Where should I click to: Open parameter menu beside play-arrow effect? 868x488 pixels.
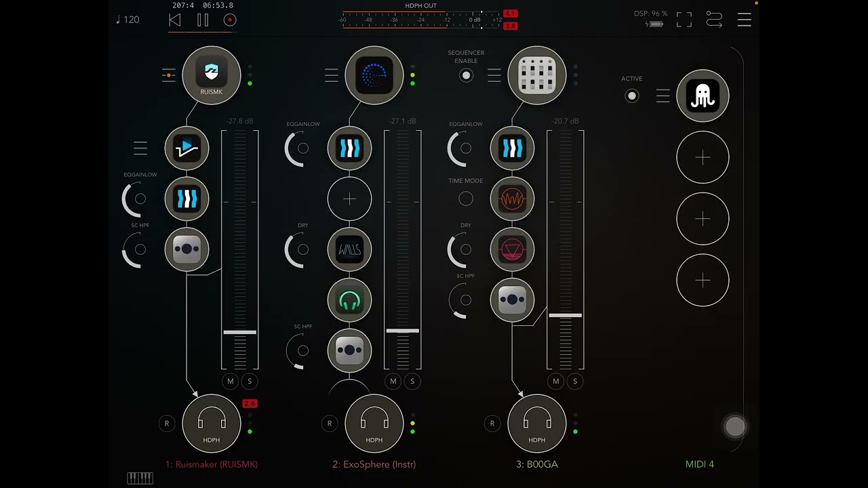140,148
